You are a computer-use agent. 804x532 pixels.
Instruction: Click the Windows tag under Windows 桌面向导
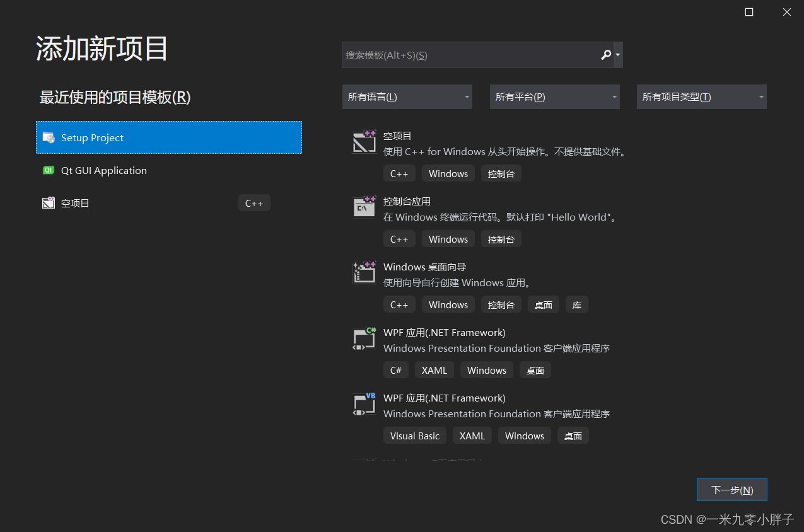[448, 304]
